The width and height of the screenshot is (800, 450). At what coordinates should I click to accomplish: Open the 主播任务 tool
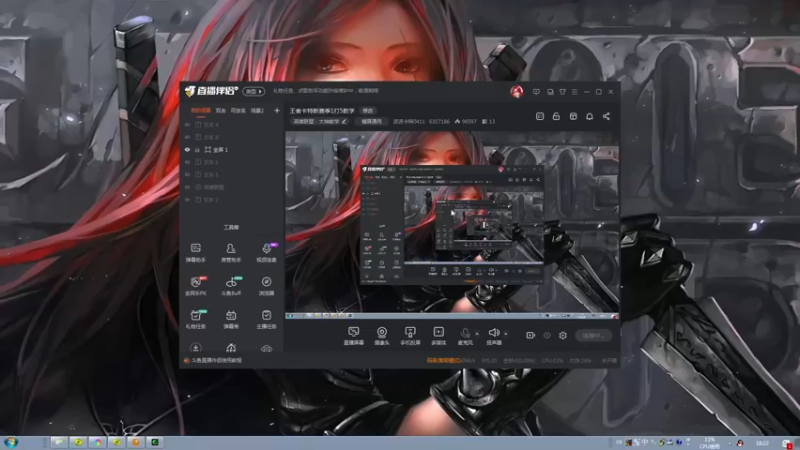pyautogui.click(x=266, y=319)
